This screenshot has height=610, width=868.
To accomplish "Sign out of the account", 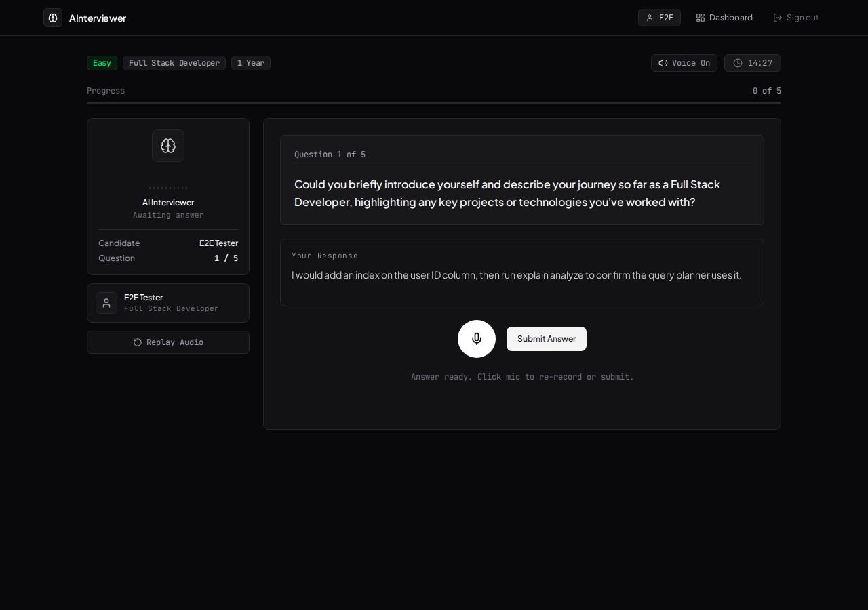I will pyautogui.click(x=796, y=18).
